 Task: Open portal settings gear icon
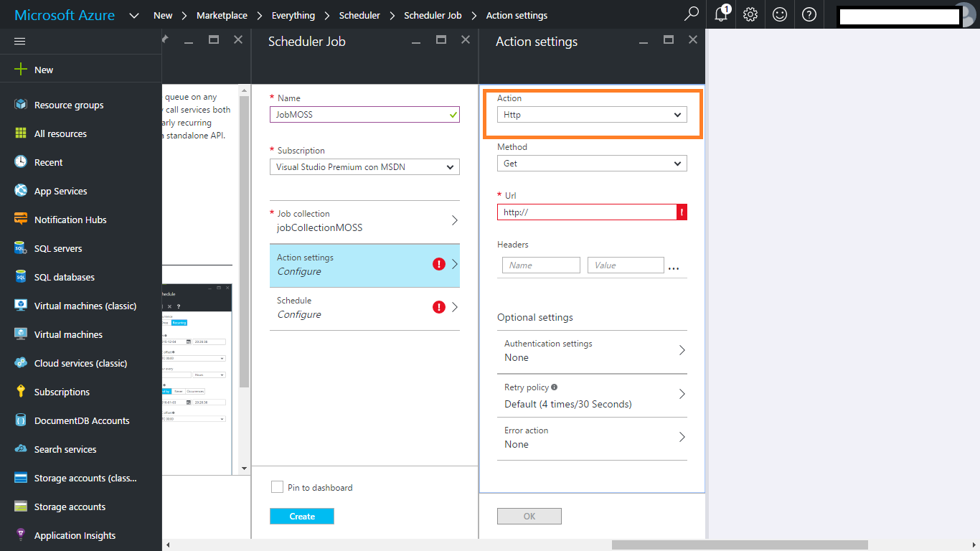(x=750, y=14)
